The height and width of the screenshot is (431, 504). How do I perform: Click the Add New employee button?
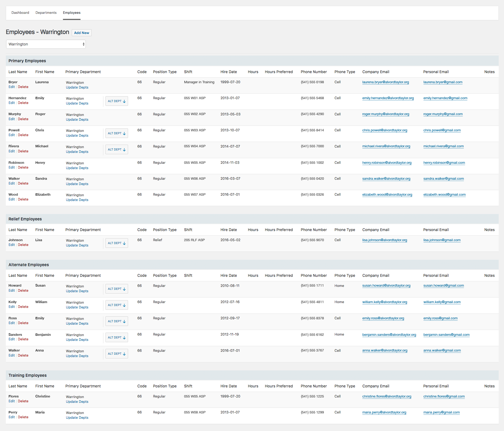tap(82, 33)
